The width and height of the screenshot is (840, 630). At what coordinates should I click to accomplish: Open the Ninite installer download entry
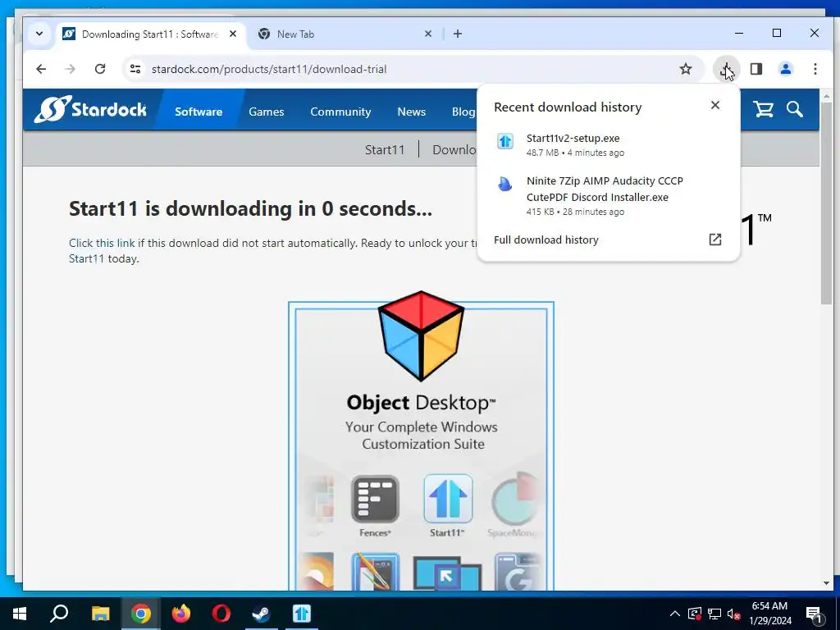coord(608,195)
